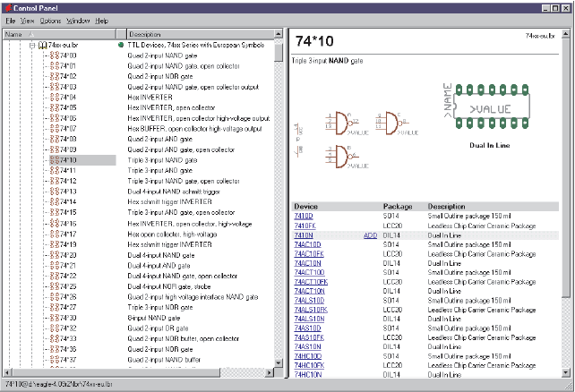This screenshot has height=392, width=575.
Task: Open the 7410FK device link
Action: pyautogui.click(x=305, y=226)
